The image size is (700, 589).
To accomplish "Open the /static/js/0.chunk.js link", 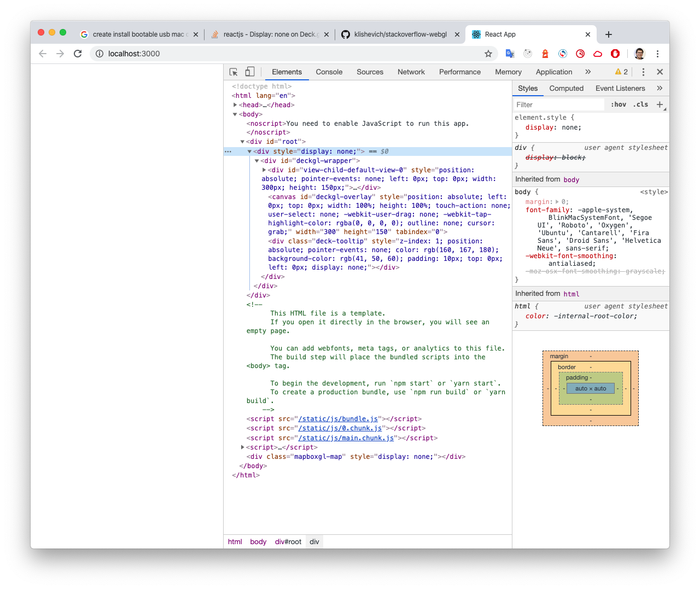I will point(340,428).
